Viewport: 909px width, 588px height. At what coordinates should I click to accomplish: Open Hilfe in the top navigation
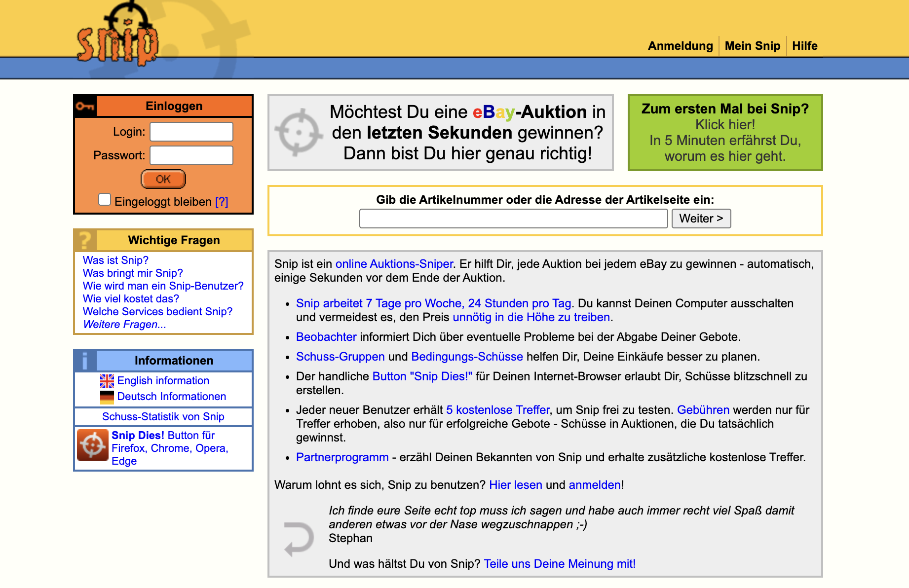(804, 46)
